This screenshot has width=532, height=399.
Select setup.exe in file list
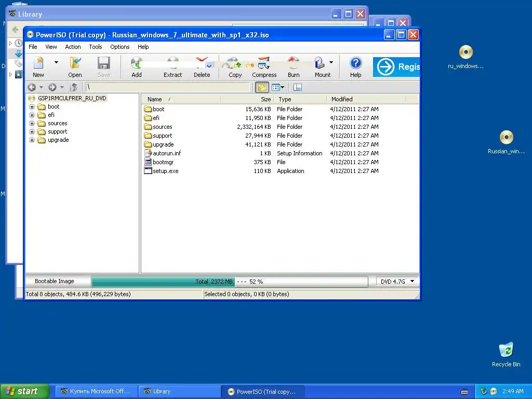pyautogui.click(x=165, y=171)
